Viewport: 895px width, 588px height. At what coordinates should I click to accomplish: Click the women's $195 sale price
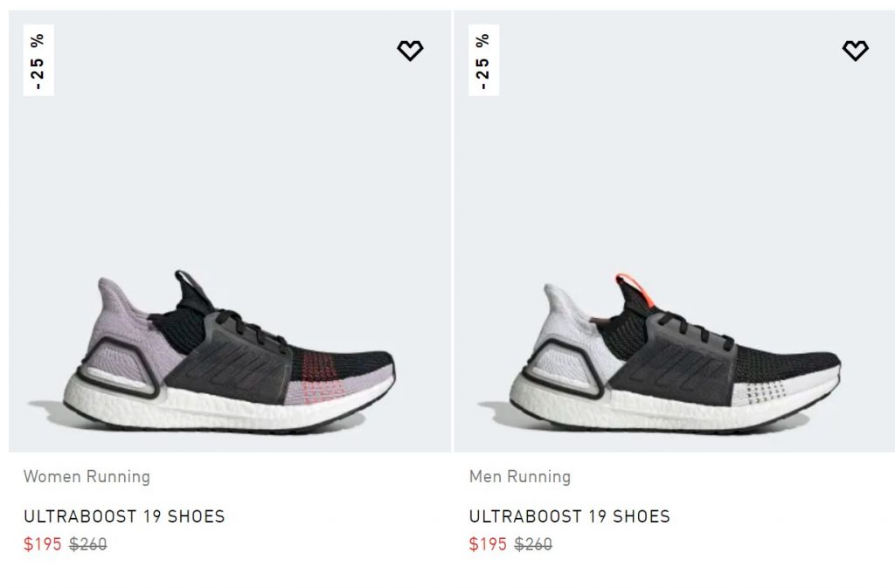43,544
